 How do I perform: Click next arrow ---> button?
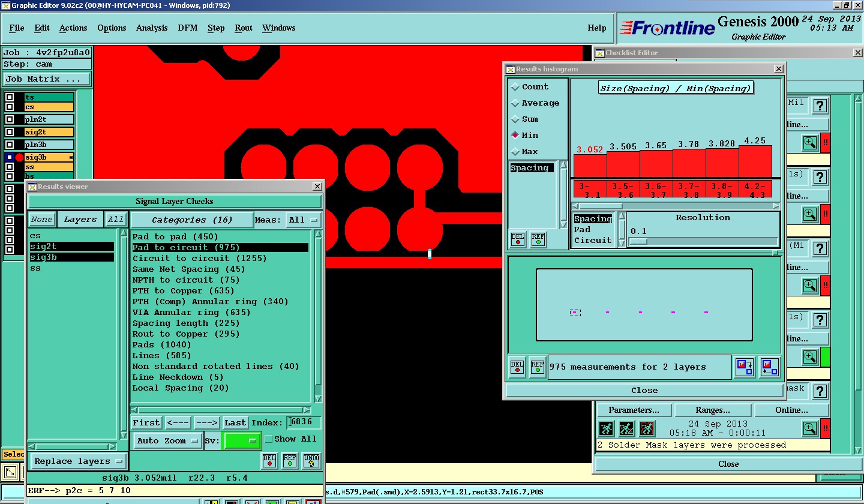(206, 423)
